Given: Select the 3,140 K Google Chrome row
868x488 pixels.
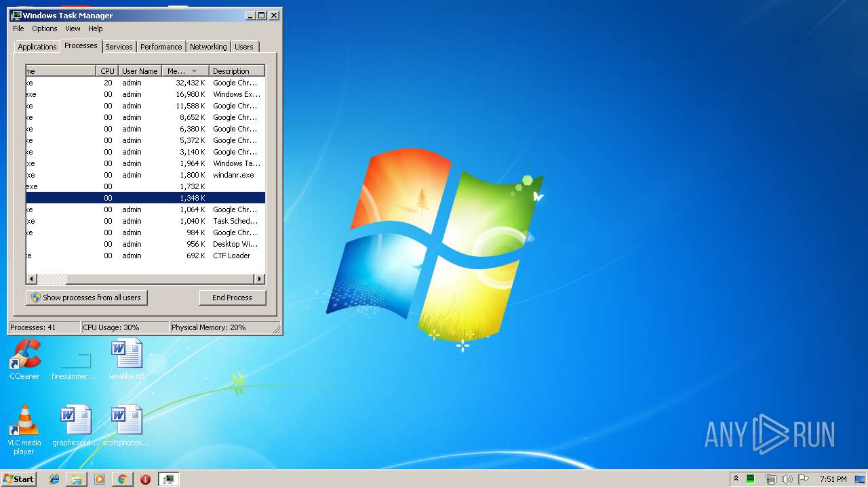Looking at the screenshot, I should coord(145,152).
